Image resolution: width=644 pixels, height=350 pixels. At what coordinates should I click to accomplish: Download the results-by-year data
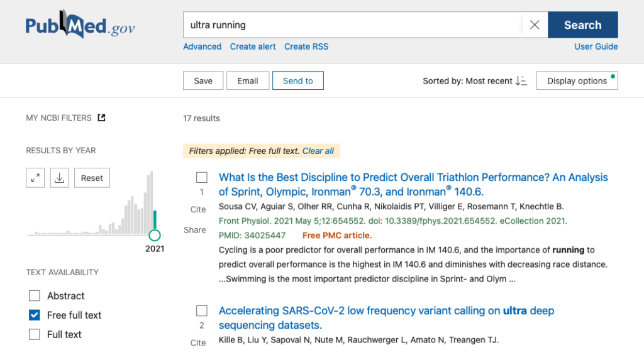coord(60,178)
